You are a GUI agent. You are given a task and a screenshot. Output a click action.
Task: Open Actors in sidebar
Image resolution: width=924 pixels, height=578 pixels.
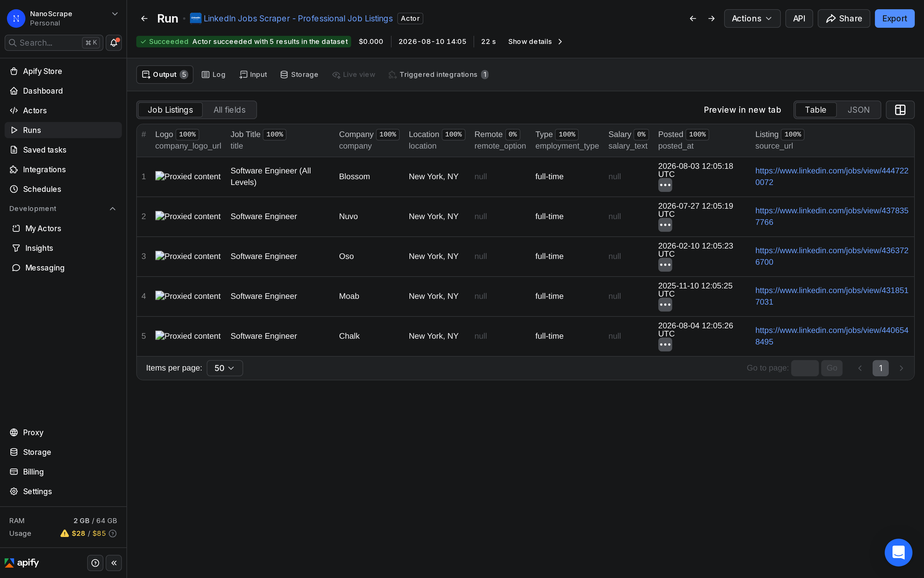(63, 110)
